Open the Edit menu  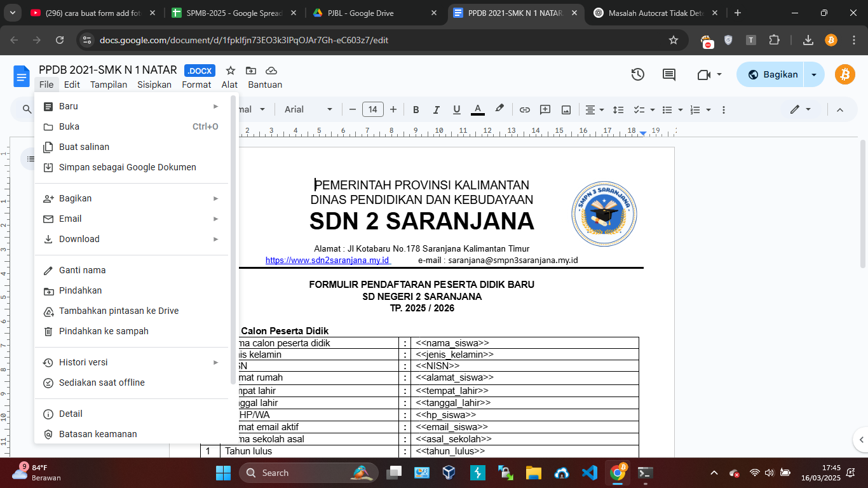point(72,85)
